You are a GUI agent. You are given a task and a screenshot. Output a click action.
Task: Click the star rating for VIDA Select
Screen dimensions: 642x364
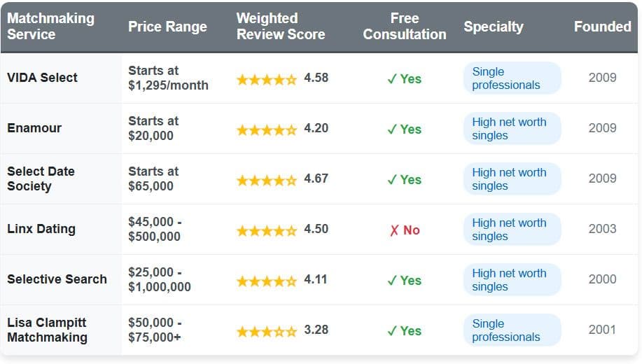[x=267, y=78]
